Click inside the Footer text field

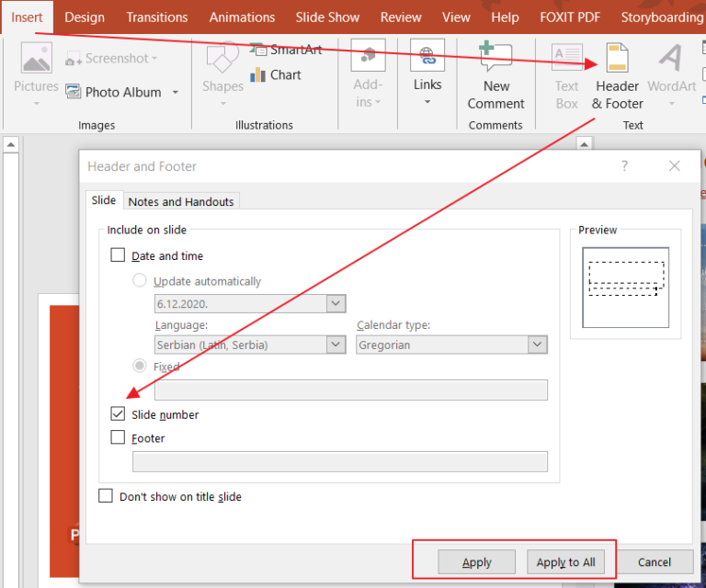340,461
